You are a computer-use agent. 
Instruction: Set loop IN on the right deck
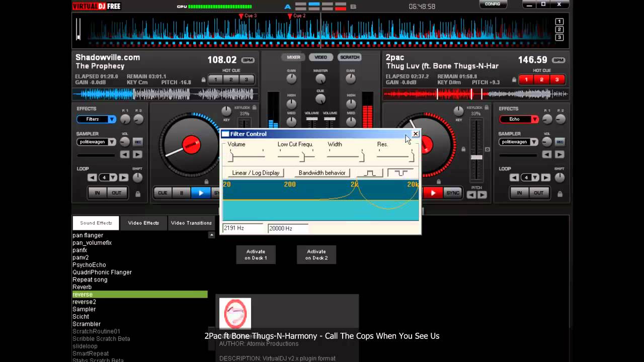pyautogui.click(x=519, y=193)
